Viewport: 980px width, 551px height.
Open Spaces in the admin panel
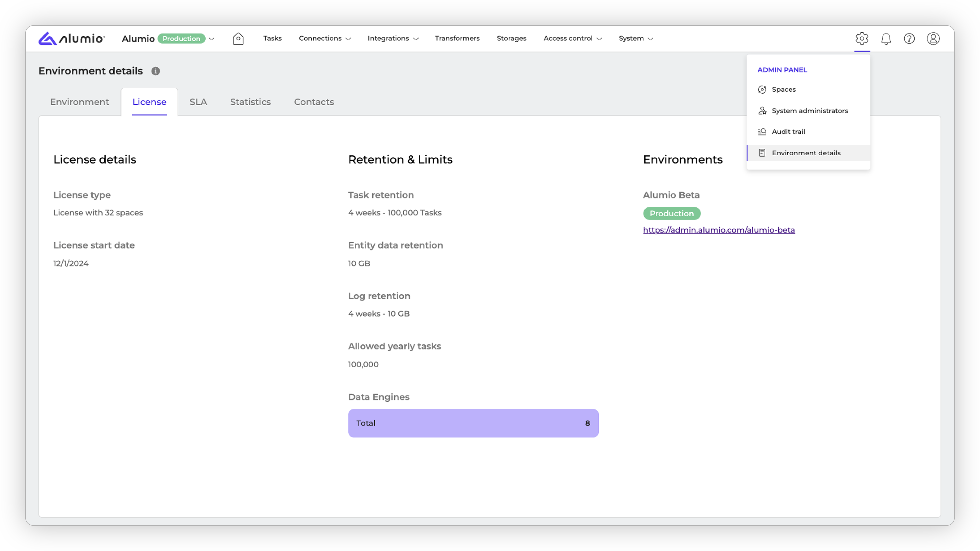[783, 89]
